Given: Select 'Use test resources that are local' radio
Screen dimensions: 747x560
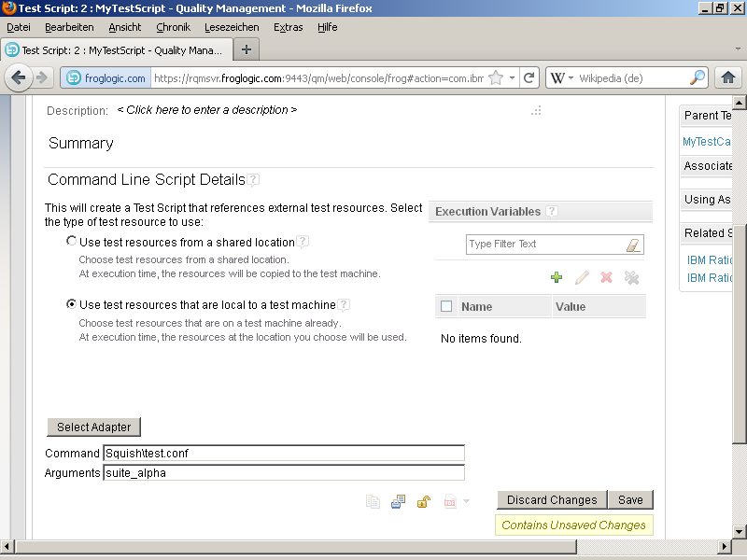Looking at the screenshot, I should [71, 304].
